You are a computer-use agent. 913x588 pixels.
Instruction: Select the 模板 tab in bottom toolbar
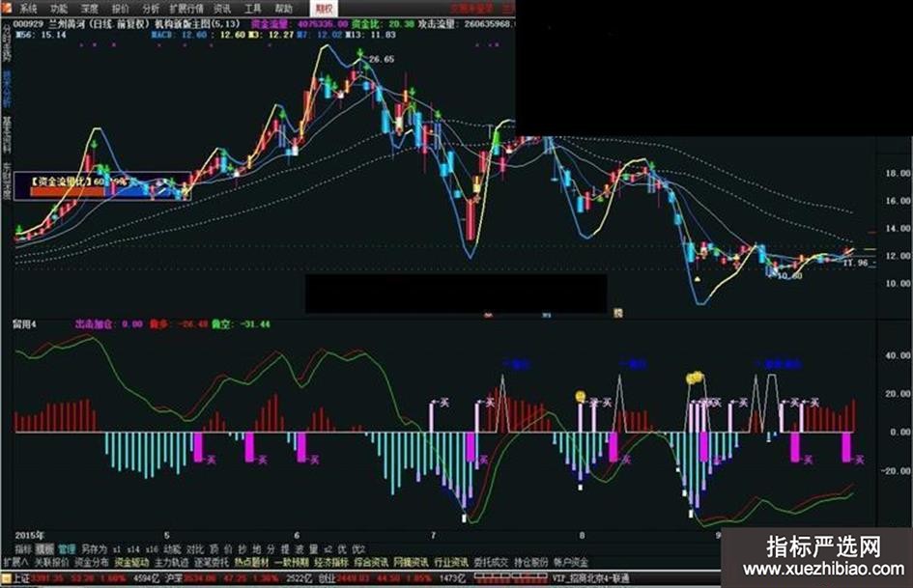pos(44,549)
